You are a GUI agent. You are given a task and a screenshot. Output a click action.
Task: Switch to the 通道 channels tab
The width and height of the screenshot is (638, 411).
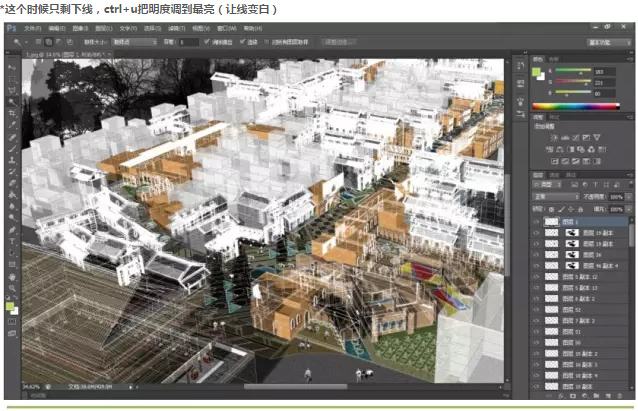pos(554,175)
